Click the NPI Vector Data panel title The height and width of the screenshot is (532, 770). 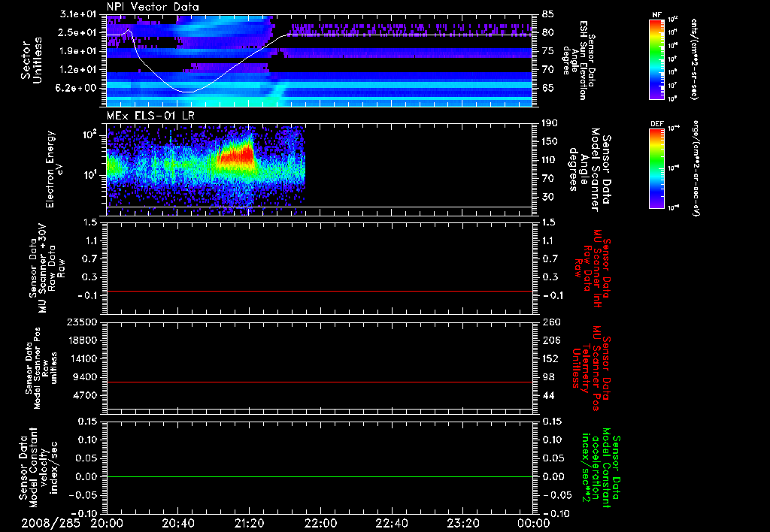pyautogui.click(x=153, y=7)
